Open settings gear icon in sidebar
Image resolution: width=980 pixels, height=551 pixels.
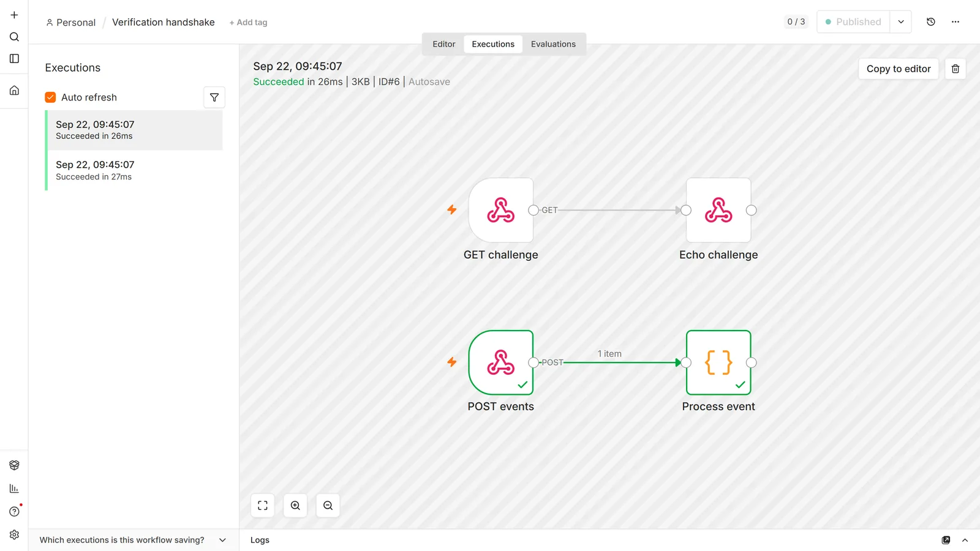[x=14, y=534]
